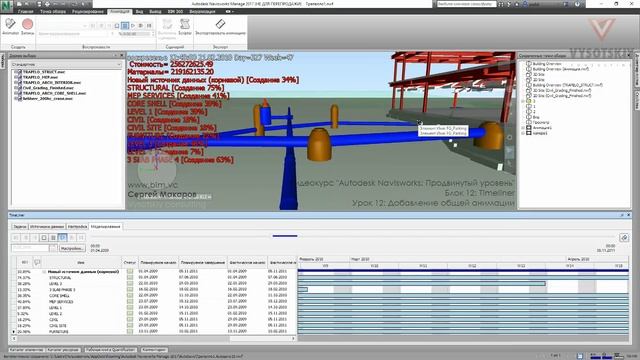The image size is (640, 360).
Task: Open the Каталог элементов bottom tab
Action: click(26, 350)
